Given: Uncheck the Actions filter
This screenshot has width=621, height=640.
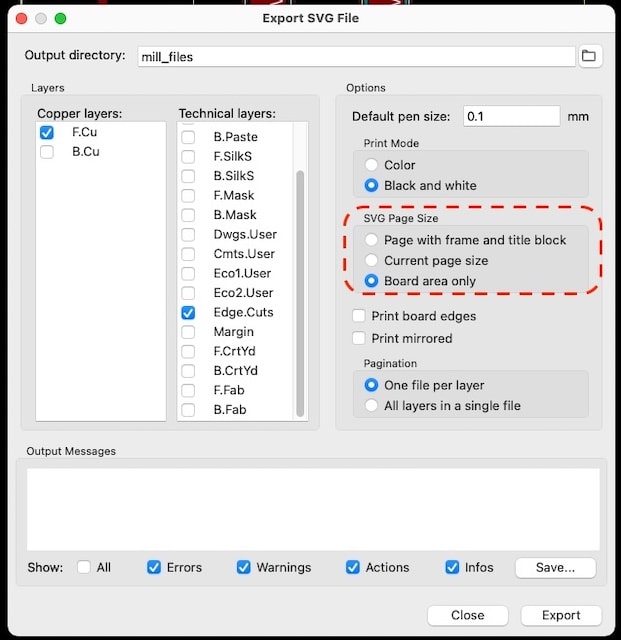Looking at the screenshot, I should tap(353, 567).
